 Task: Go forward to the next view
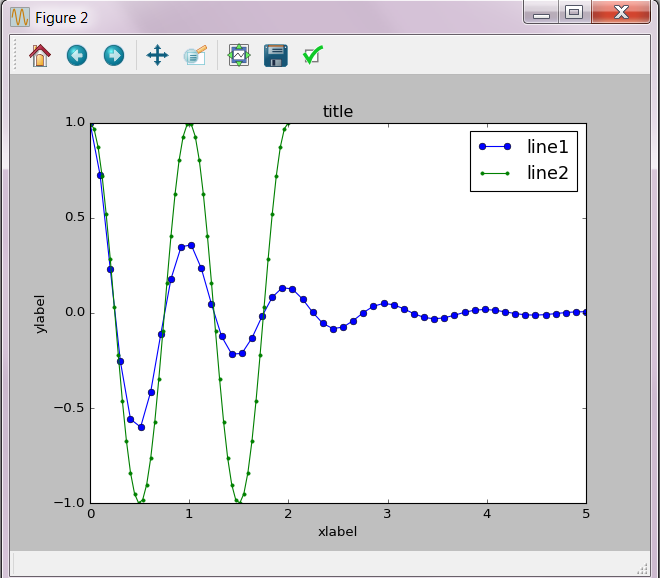coord(114,55)
